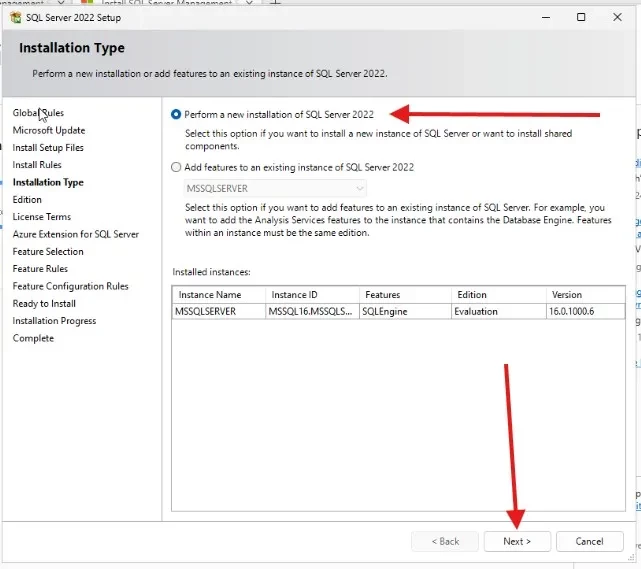The height and width of the screenshot is (569, 641).
Task: Click the Installed instances label
Action: (x=211, y=272)
